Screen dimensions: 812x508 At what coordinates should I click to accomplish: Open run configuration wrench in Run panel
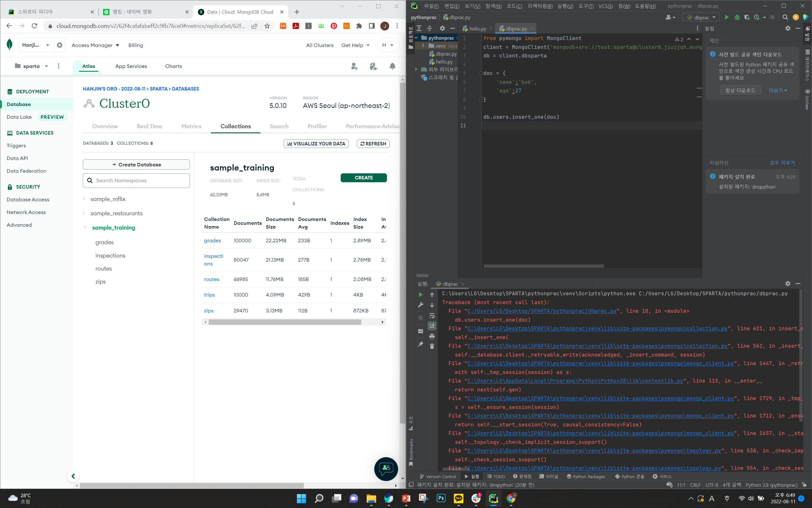pyautogui.click(x=420, y=305)
